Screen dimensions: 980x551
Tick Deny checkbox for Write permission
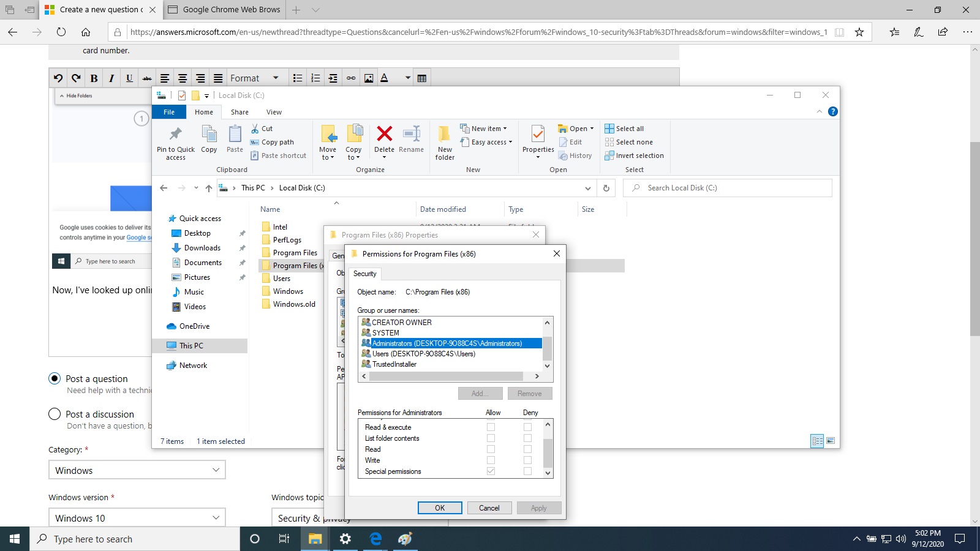[527, 460]
